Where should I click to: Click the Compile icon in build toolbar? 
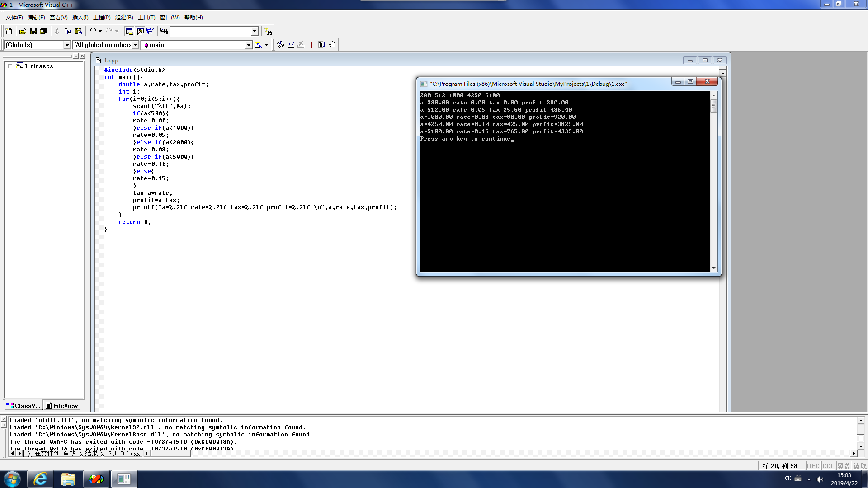[280, 45]
